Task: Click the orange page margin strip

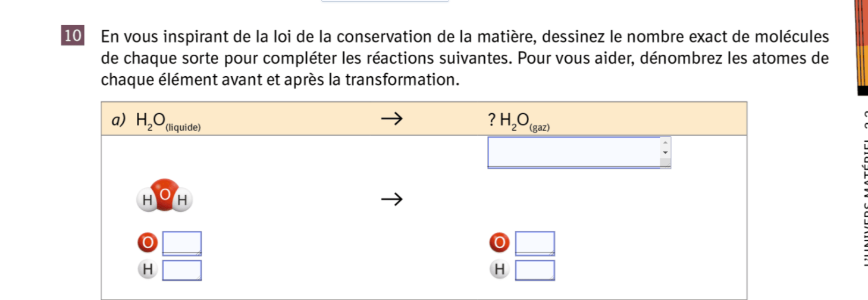Action: point(862,46)
